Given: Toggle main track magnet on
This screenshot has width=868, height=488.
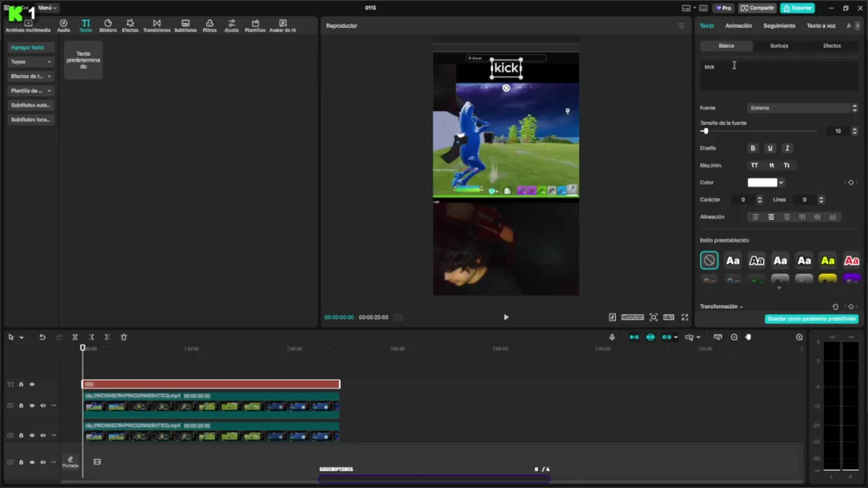Looking at the screenshot, I should coord(634,337).
